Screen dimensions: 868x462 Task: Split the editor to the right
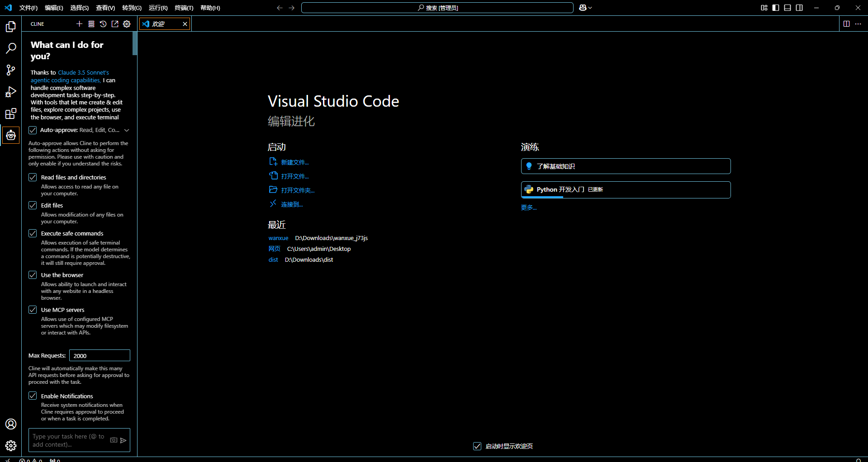[846, 24]
